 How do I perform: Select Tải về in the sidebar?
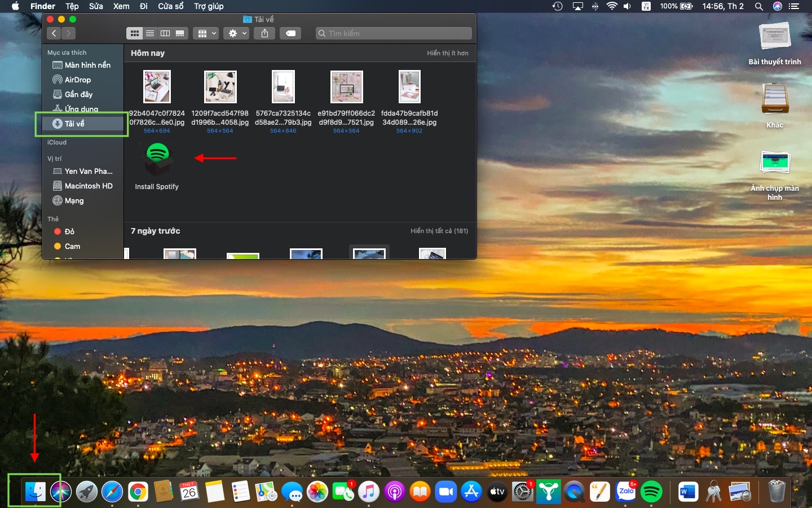point(83,124)
